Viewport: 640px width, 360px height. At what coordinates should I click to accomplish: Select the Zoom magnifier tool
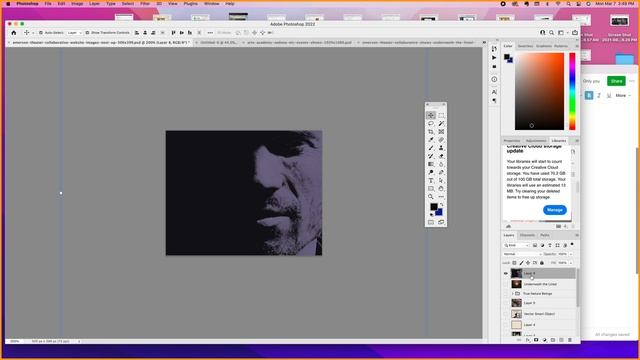point(431,197)
